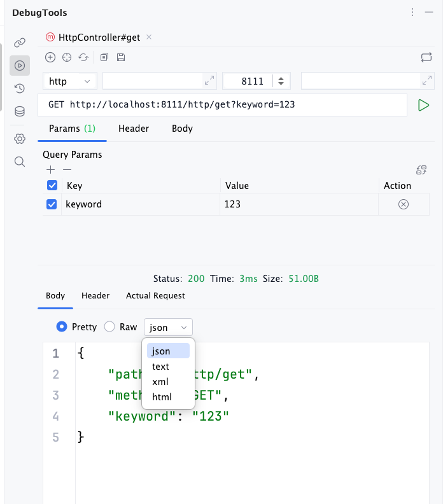The height and width of the screenshot is (504, 443).
Task: Switch to the request Body tab
Action: click(182, 129)
